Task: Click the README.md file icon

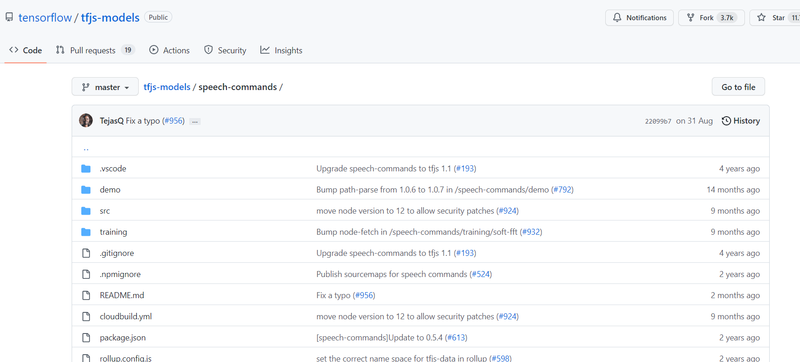Action: [x=86, y=295]
